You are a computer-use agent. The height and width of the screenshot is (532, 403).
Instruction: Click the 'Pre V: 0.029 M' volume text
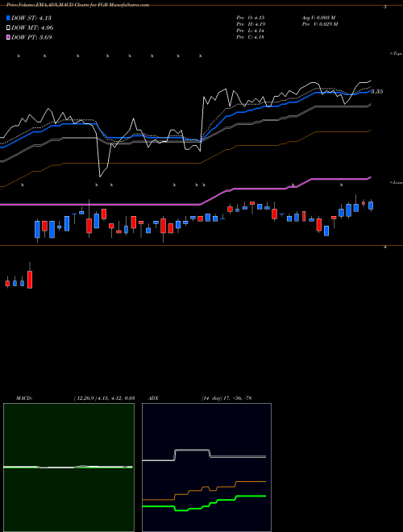click(x=319, y=24)
